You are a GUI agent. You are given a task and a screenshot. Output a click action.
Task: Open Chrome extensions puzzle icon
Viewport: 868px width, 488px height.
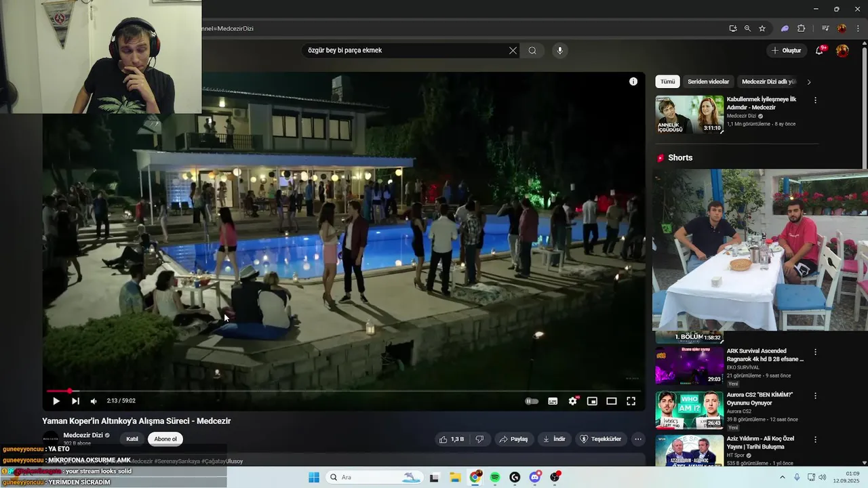pyautogui.click(x=801, y=28)
